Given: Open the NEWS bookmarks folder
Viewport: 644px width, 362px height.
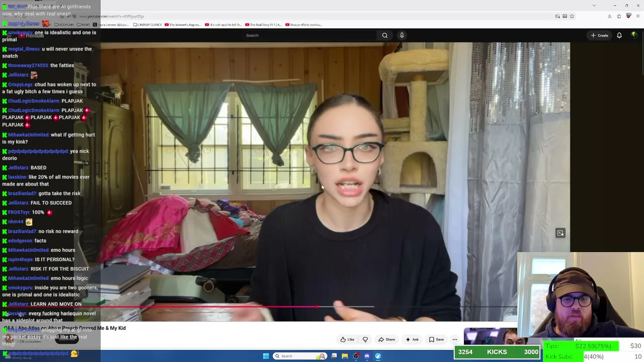Looking at the screenshot, I should 83,25.
